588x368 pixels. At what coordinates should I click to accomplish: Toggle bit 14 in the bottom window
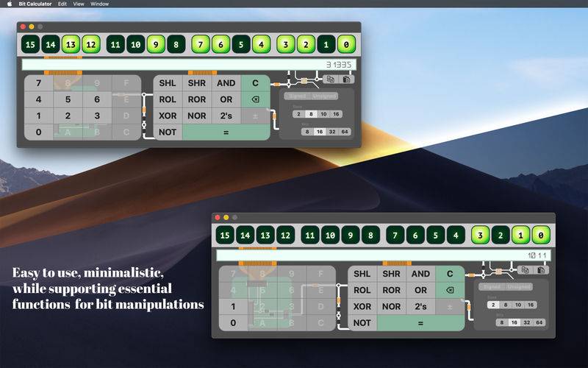click(x=245, y=236)
